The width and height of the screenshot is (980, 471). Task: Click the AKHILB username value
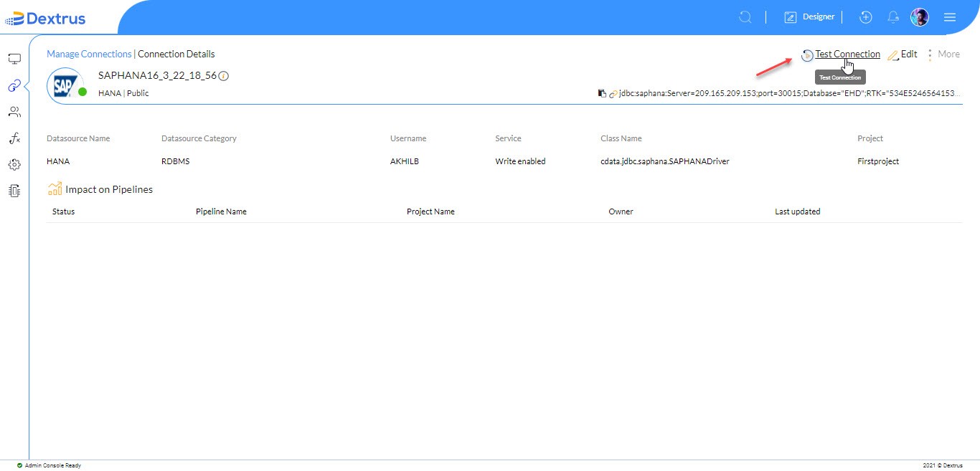point(405,161)
